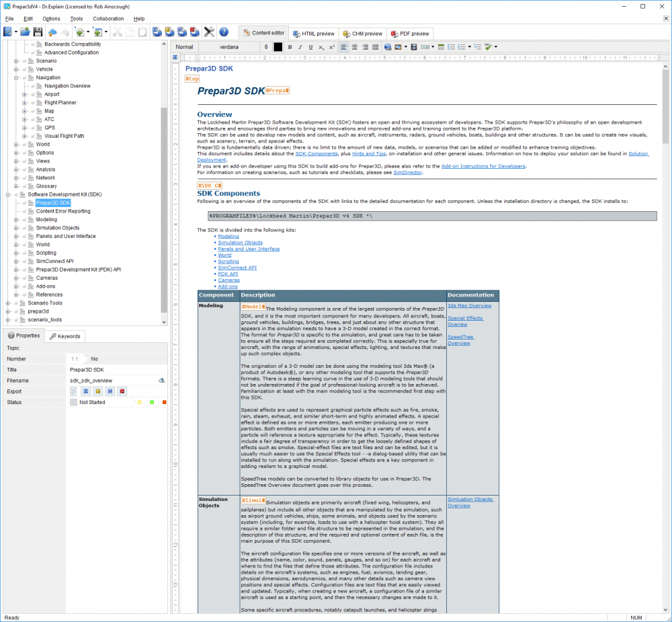Viewport: 672px width, 622px height.
Task: Toggle HTML export for this topic
Action: point(86,391)
